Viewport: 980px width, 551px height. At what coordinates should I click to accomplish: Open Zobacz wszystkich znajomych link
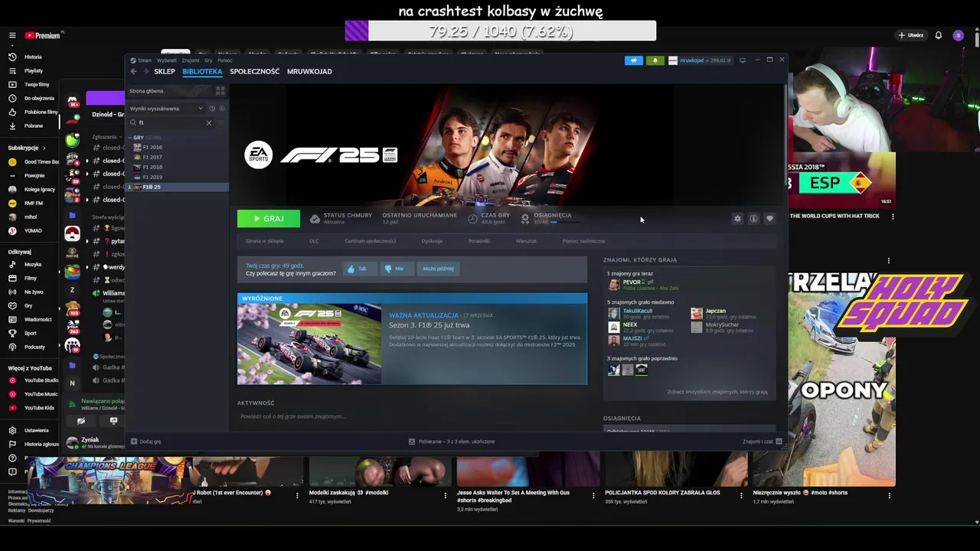[717, 392]
